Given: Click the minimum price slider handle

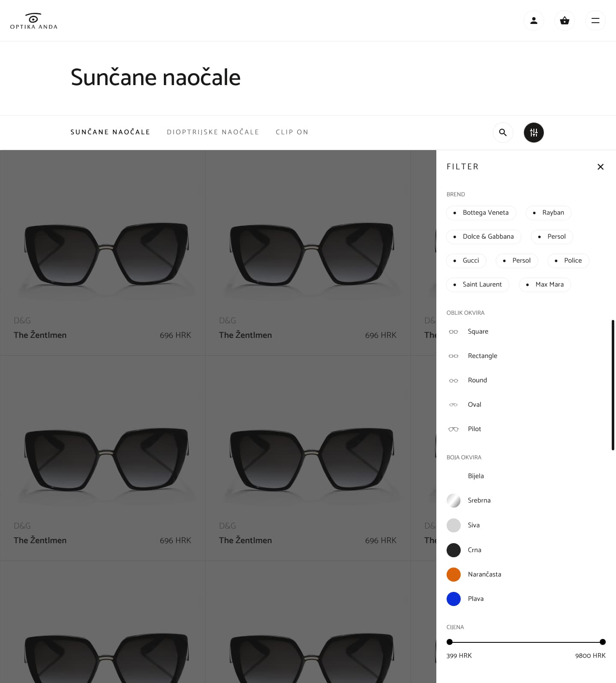Looking at the screenshot, I should [450, 642].
